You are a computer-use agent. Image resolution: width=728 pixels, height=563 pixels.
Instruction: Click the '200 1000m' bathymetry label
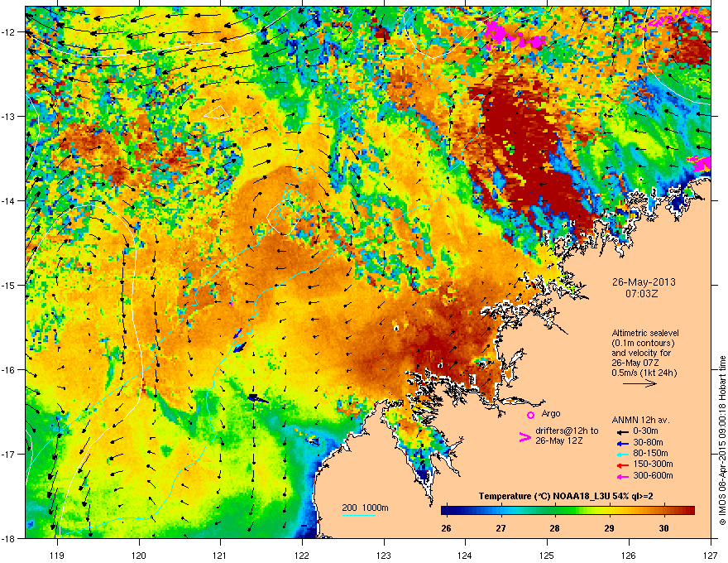pyautogui.click(x=365, y=508)
